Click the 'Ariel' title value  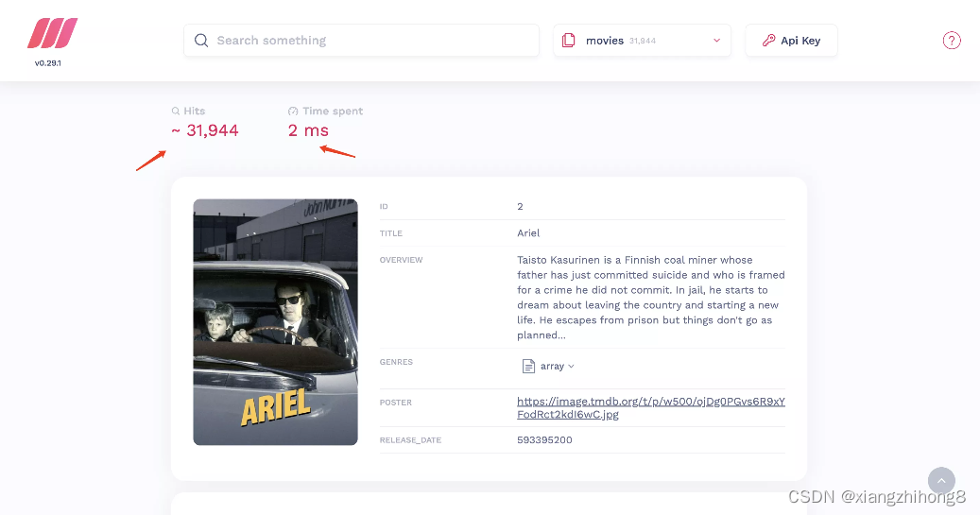528,233
